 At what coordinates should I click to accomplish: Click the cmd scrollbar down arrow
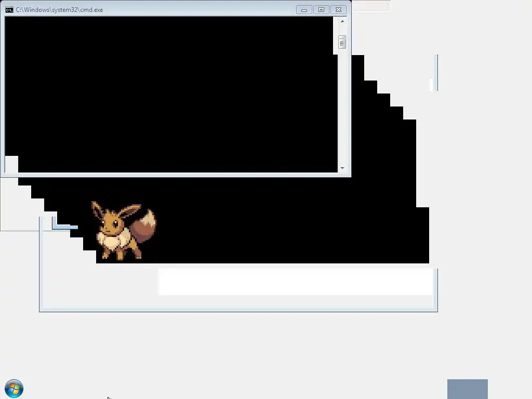point(342,168)
